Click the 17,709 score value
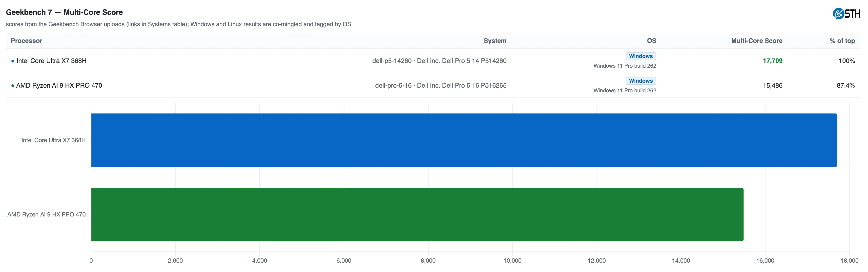Image resolution: width=868 pixels, height=272 pixels. tap(773, 61)
